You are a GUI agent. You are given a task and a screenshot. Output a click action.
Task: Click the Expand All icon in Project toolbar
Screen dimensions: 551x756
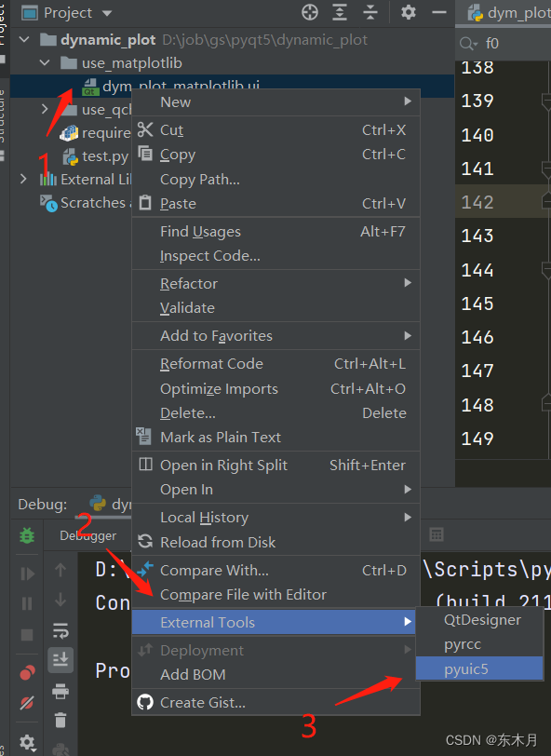340,12
